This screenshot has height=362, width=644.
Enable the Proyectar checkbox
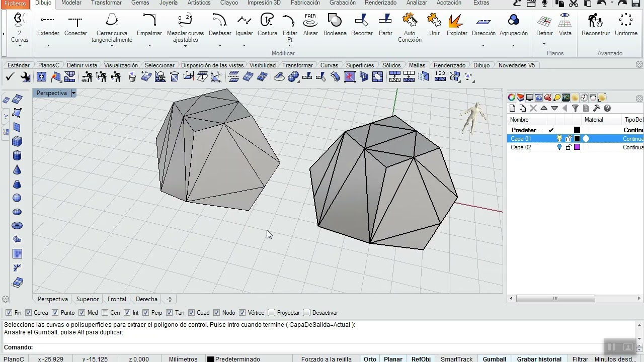272,313
